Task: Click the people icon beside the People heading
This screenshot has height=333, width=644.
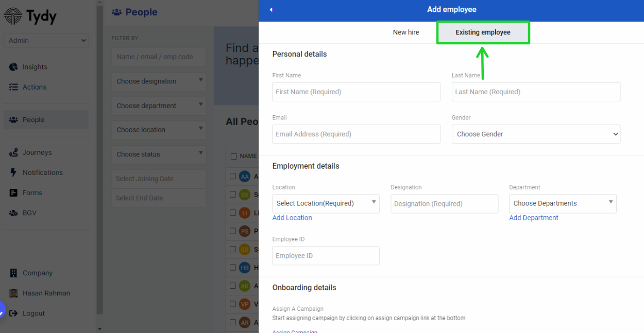Action: pyautogui.click(x=117, y=12)
